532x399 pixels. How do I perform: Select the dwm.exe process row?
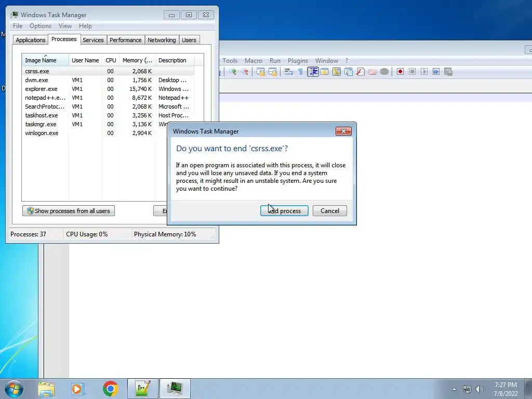point(108,80)
